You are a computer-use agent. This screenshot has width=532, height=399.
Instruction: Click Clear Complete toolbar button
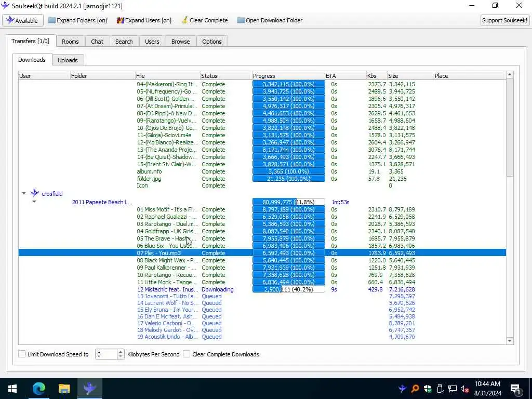pyautogui.click(x=205, y=20)
